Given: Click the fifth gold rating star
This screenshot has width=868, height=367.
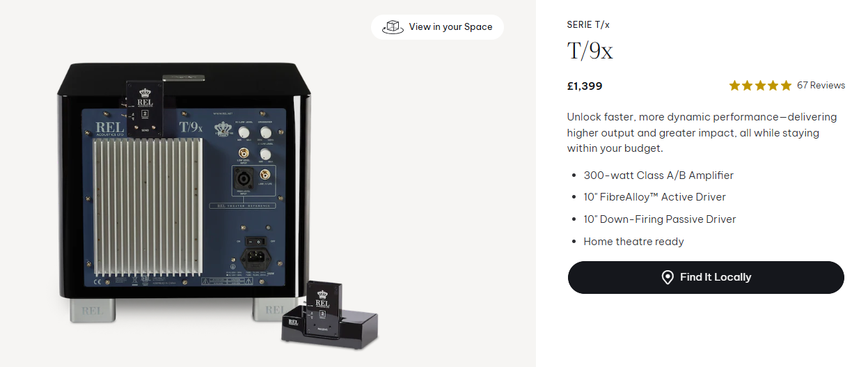Looking at the screenshot, I should [x=786, y=86].
